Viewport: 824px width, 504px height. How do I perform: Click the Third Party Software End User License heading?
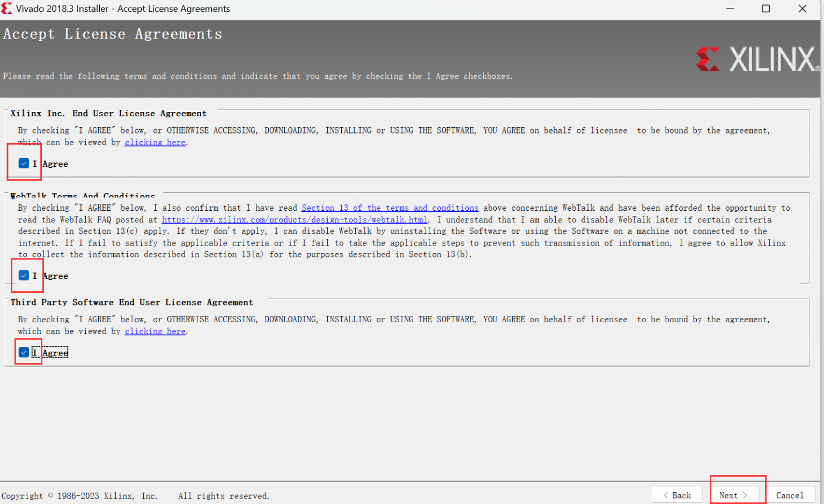point(132,302)
